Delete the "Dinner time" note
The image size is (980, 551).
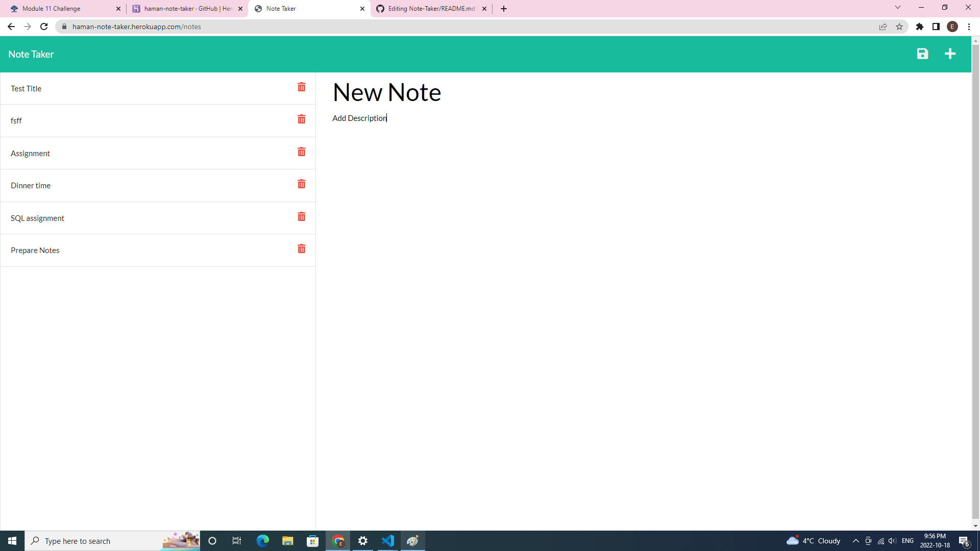(301, 184)
